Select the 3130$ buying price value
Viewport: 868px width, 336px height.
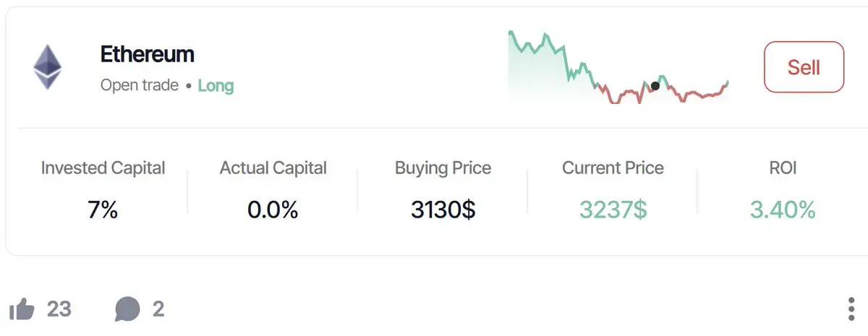click(443, 210)
